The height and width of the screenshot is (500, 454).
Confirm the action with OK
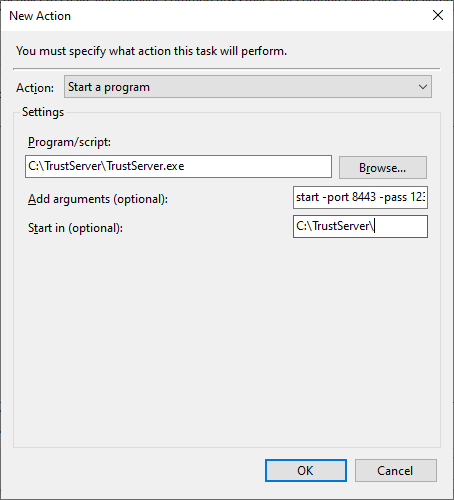pyautogui.click(x=306, y=470)
